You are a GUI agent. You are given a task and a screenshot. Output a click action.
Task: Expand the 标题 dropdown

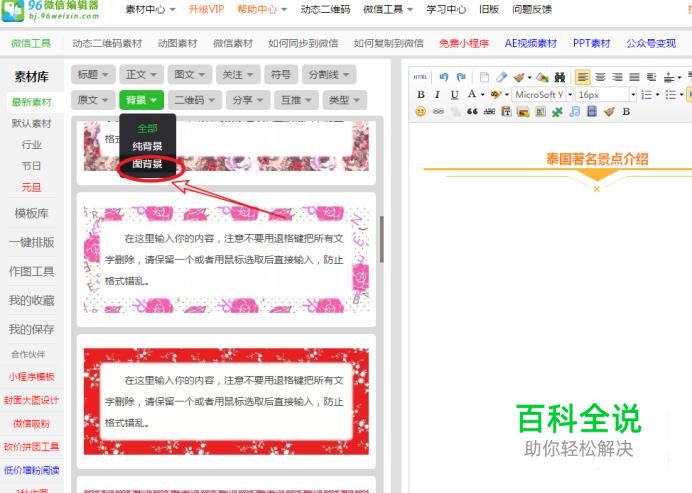pos(93,75)
